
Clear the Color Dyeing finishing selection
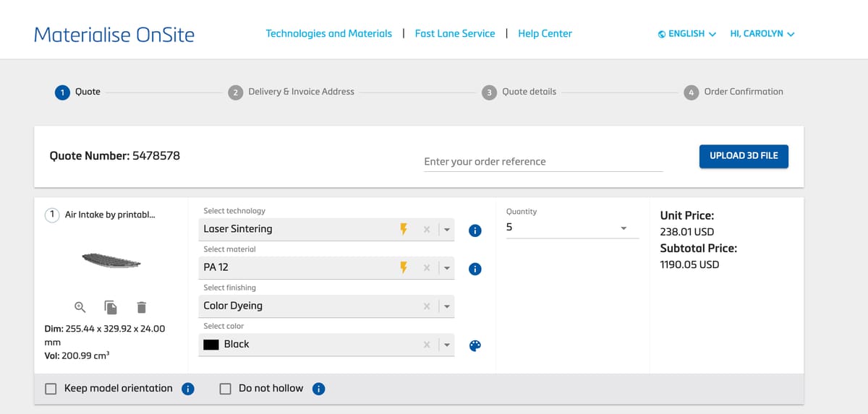point(427,306)
